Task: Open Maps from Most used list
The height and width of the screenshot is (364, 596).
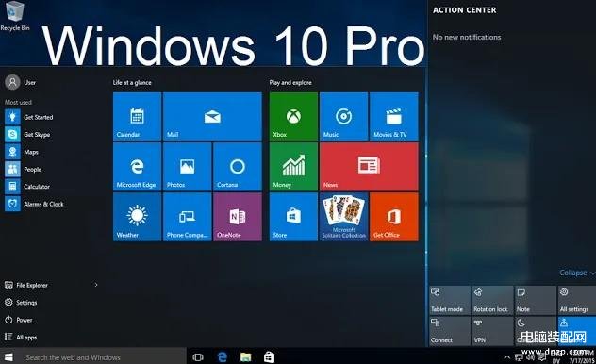Action: click(22, 152)
